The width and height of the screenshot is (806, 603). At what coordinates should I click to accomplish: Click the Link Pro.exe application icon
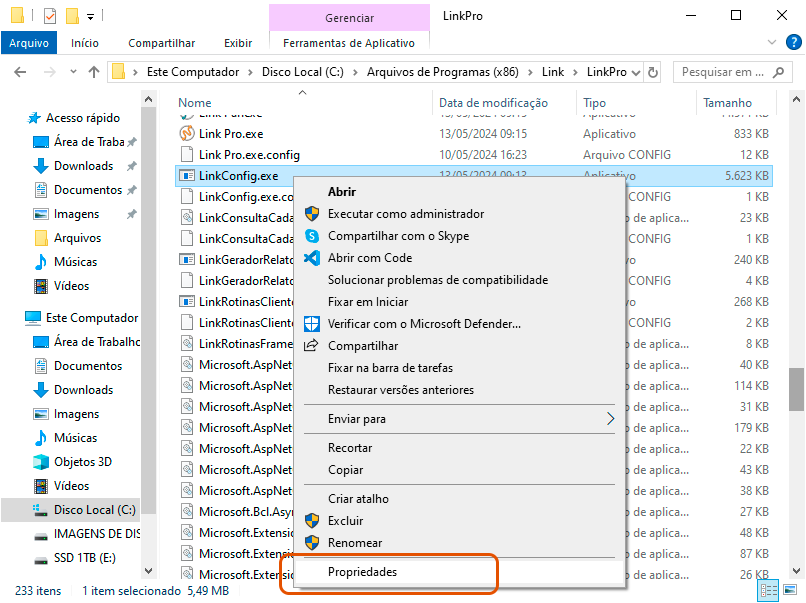(186, 133)
